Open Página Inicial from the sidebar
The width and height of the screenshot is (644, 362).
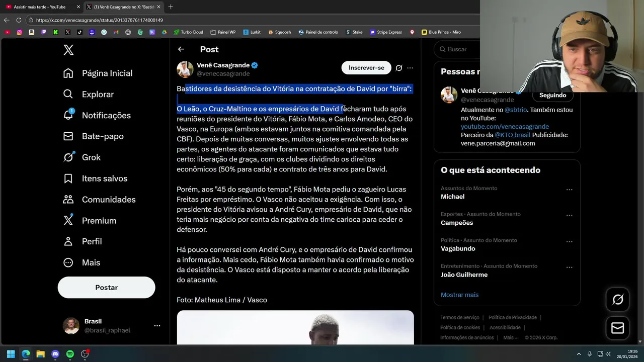coord(98,73)
